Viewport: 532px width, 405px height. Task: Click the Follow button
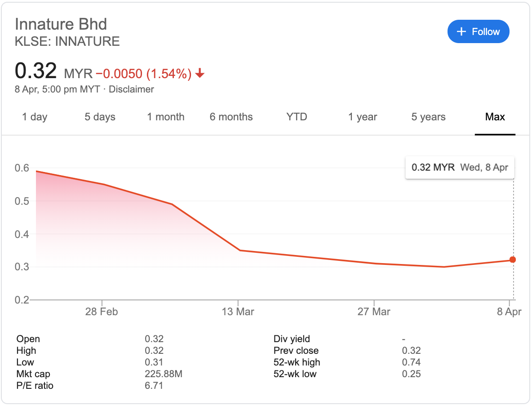[x=478, y=32]
